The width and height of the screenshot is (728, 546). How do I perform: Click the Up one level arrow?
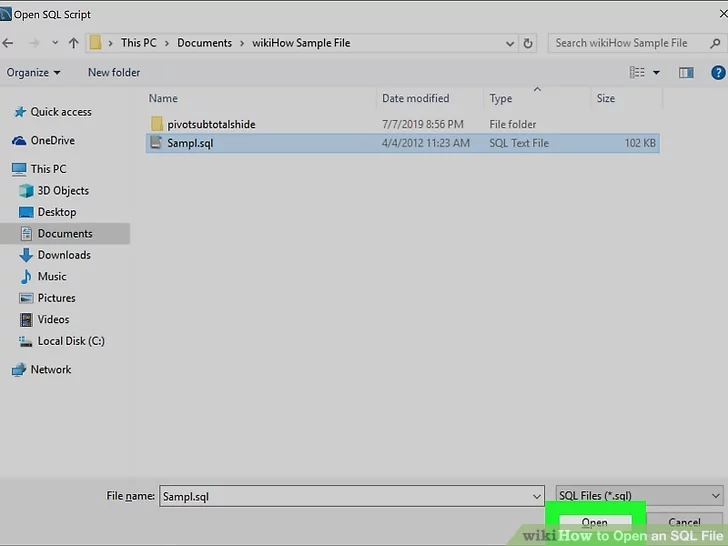73,43
